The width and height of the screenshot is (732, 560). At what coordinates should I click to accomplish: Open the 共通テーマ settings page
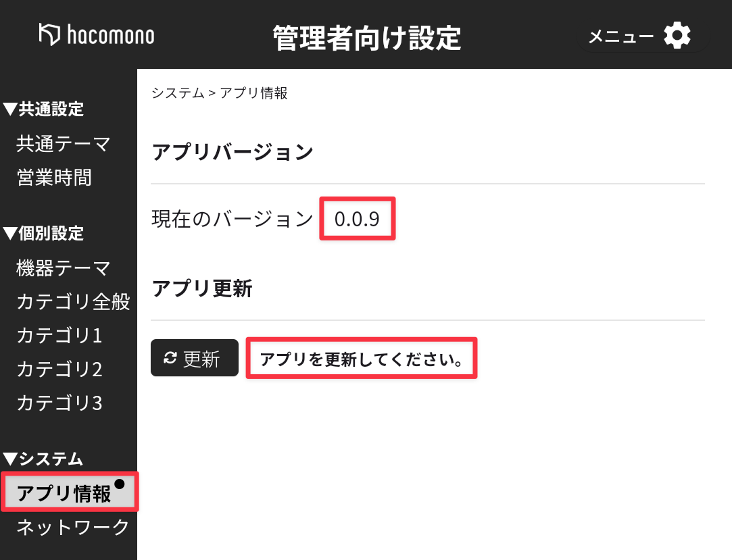(64, 144)
